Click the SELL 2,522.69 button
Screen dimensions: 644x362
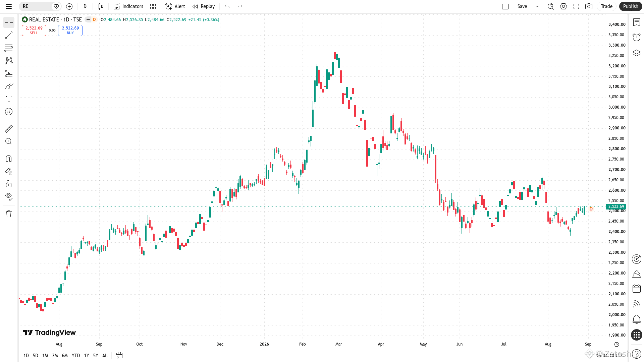click(34, 30)
